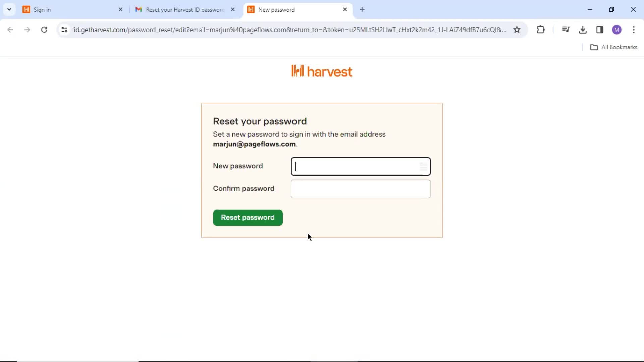Click the Confirm password input field

tap(361, 189)
